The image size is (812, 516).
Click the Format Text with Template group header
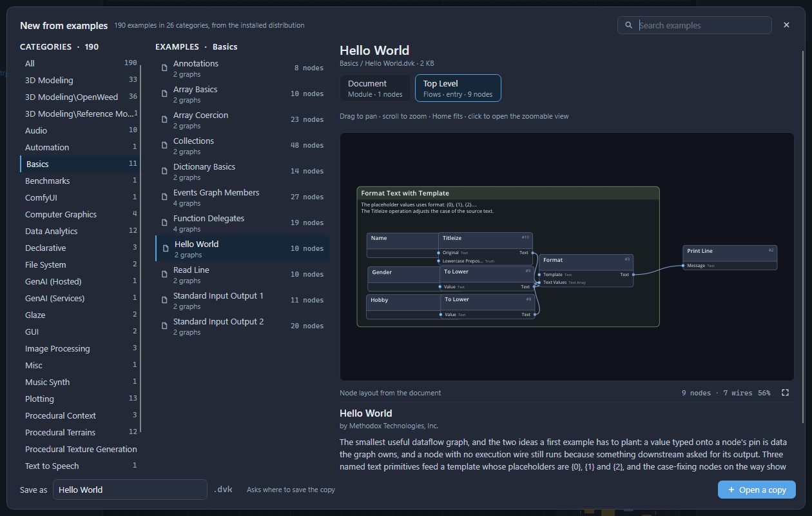tap(508, 193)
